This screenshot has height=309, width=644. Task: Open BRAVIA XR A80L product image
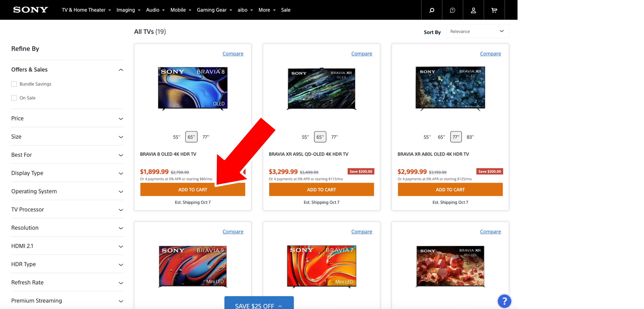pos(450,88)
